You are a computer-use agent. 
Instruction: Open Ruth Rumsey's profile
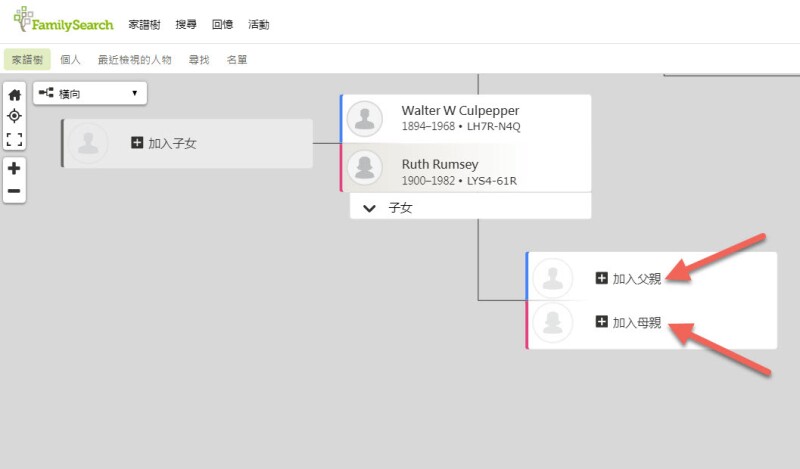click(440, 164)
